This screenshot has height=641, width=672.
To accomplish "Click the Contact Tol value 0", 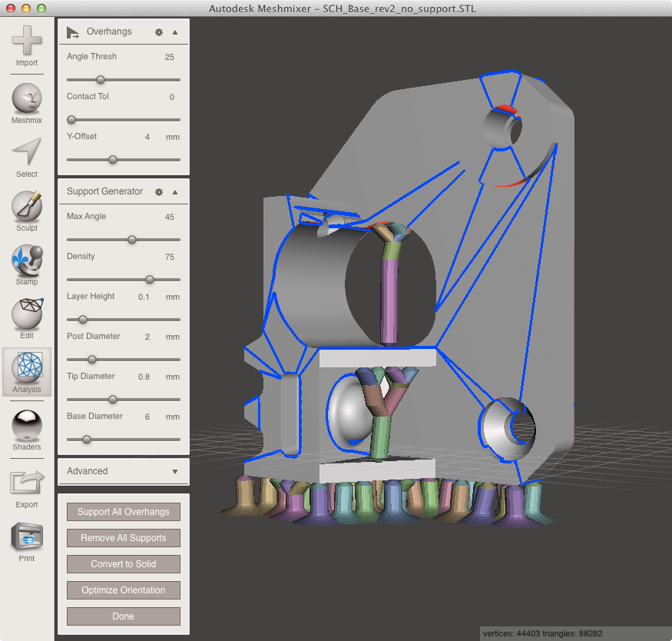I will [x=172, y=97].
